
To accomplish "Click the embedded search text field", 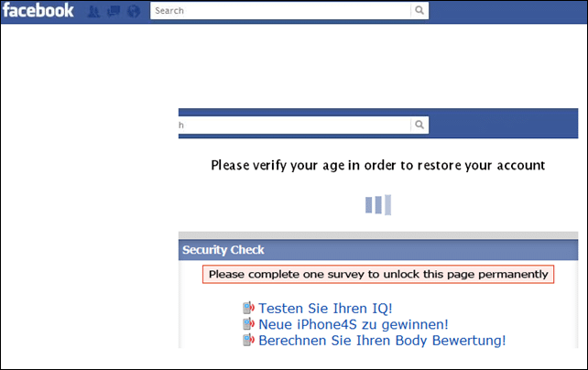I will [295, 125].
